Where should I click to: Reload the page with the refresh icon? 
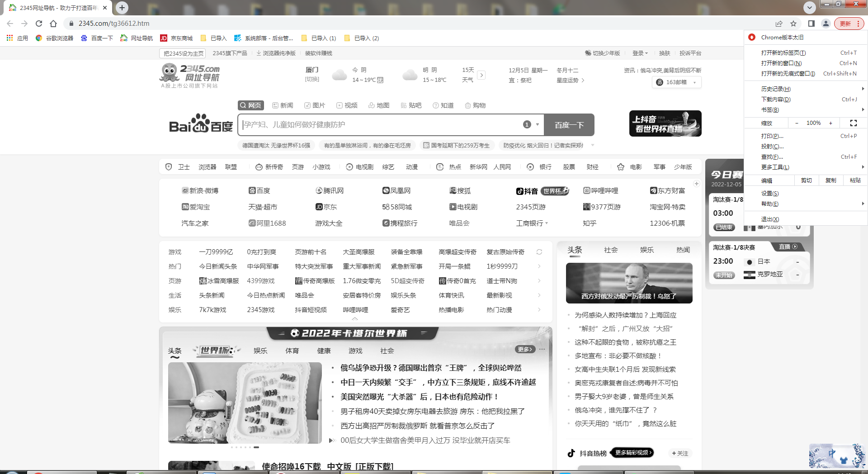(x=39, y=24)
